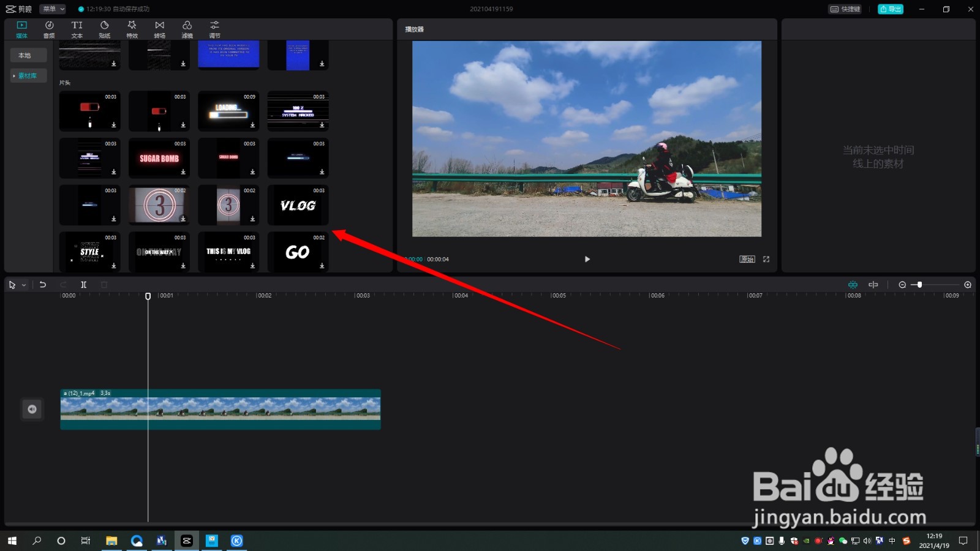Open the 特效 effects tab

coord(132,29)
